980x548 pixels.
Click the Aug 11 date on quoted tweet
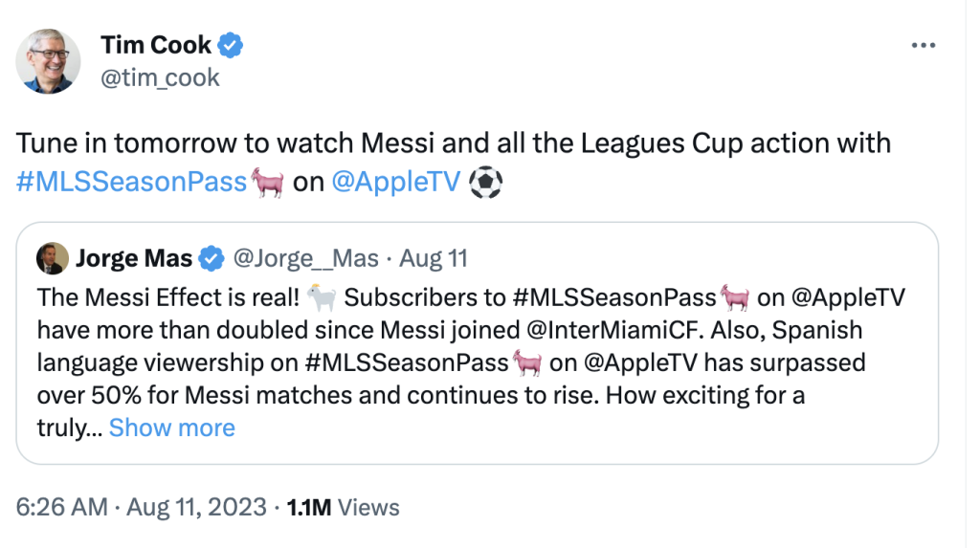point(433,258)
